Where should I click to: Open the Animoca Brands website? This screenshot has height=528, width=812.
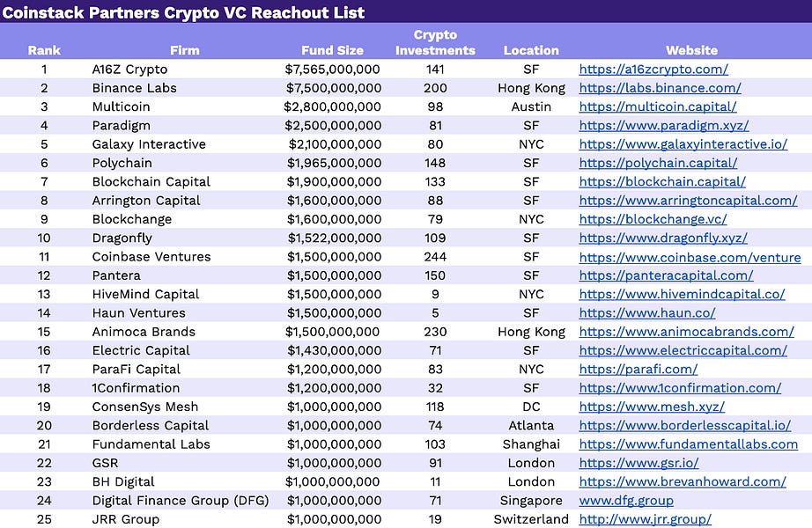pyautogui.click(x=684, y=332)
